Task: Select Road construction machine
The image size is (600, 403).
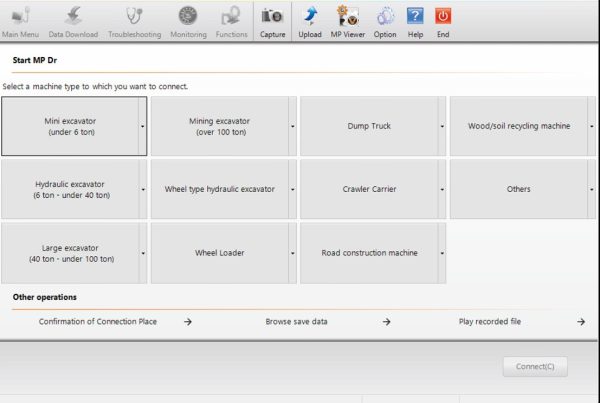Action: coord(369,253)
